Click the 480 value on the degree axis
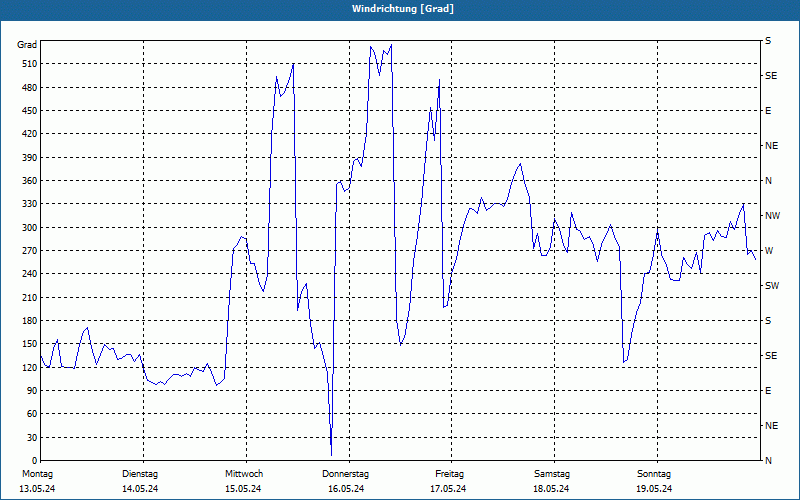This screenshot has width=800, height=500. [30, 87]
